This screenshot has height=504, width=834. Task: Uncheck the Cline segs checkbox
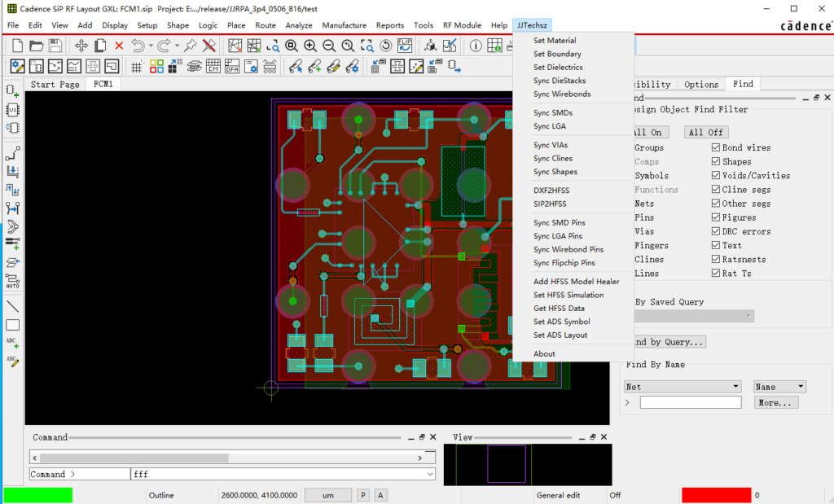point(716,189)
